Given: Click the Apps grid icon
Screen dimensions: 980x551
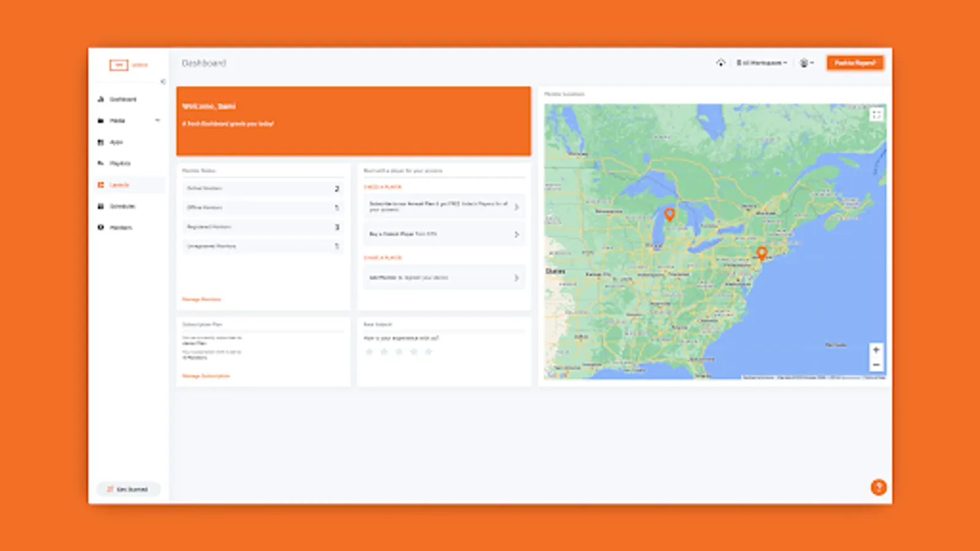Looking at the screenshot, I should tap(100, 142).
